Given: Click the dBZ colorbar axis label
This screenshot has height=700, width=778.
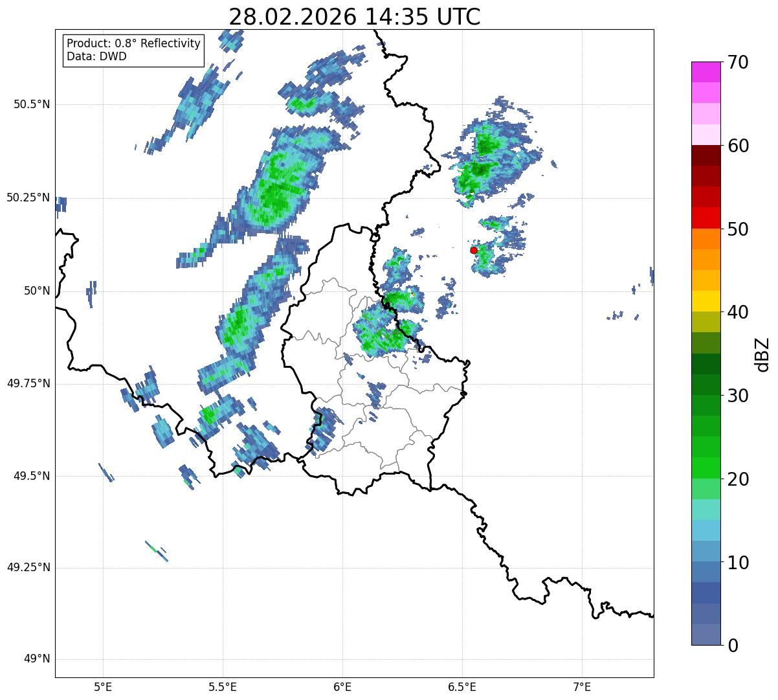Looking at the screenshot, I should click(x=762, y=354).
